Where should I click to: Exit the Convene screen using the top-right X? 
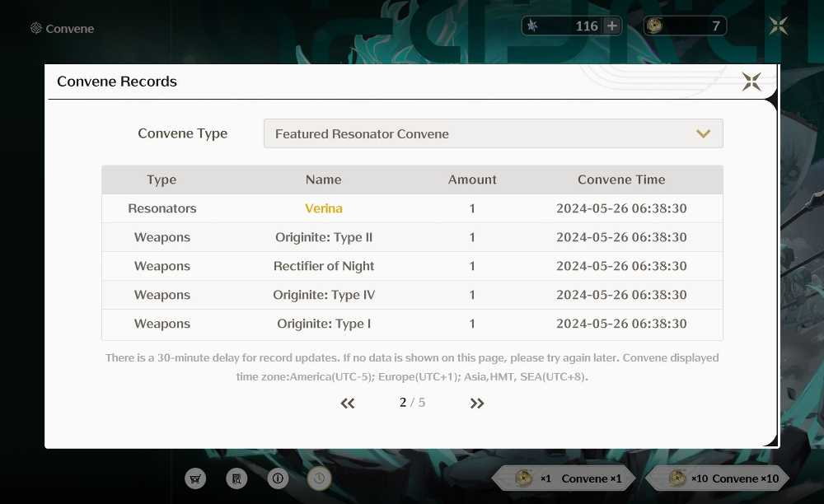(x=779, y=26)
